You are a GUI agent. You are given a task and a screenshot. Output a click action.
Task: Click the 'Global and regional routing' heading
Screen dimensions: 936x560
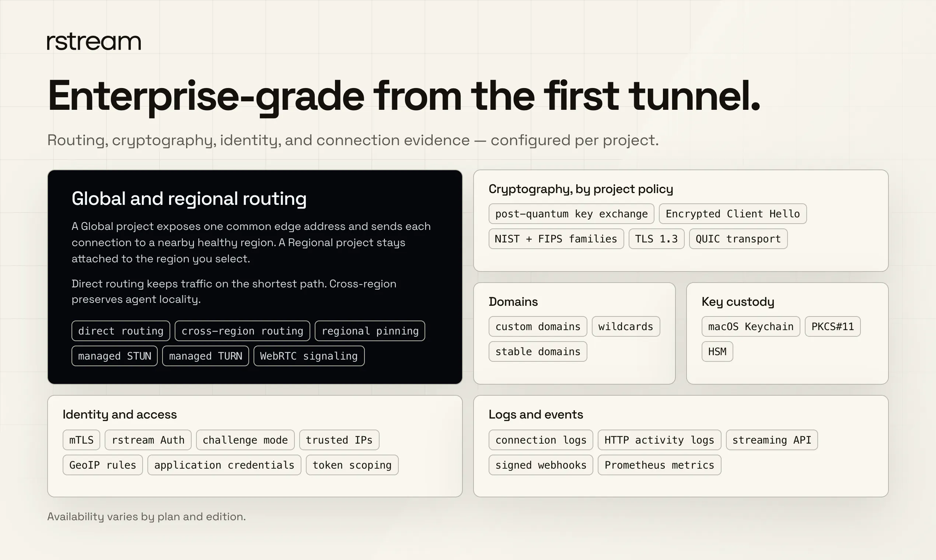click(x=189, y=199)
